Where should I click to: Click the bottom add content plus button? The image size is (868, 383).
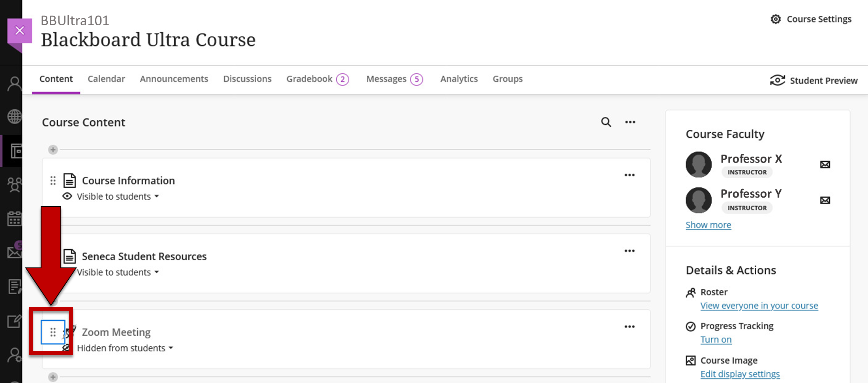[x=53, y=377]
